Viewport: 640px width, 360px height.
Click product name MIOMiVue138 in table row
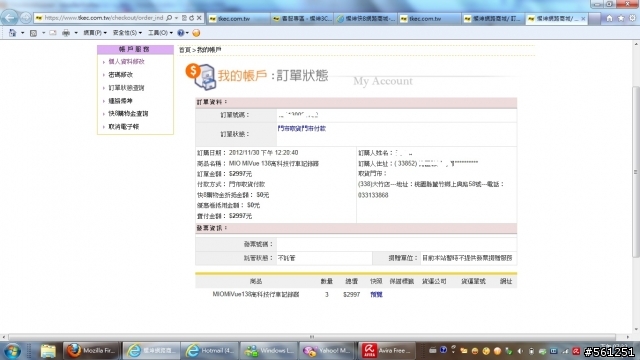(x=256, y=294)
